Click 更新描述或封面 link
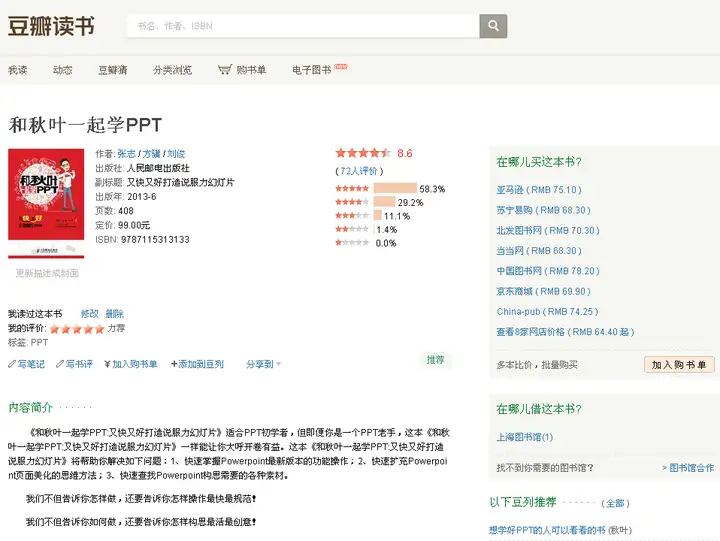This screenshot has height=541, width=720. pyautogui.click(x=47, y=273)
